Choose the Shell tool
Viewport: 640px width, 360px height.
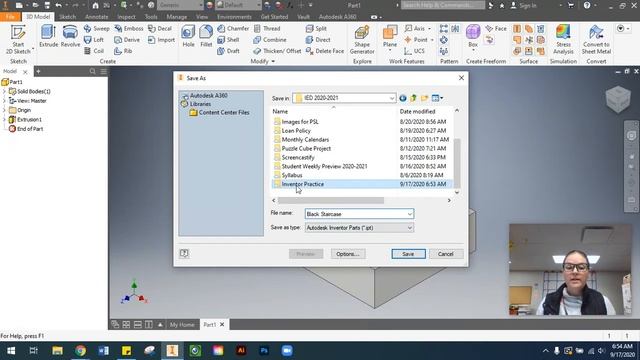pos(228,40)
